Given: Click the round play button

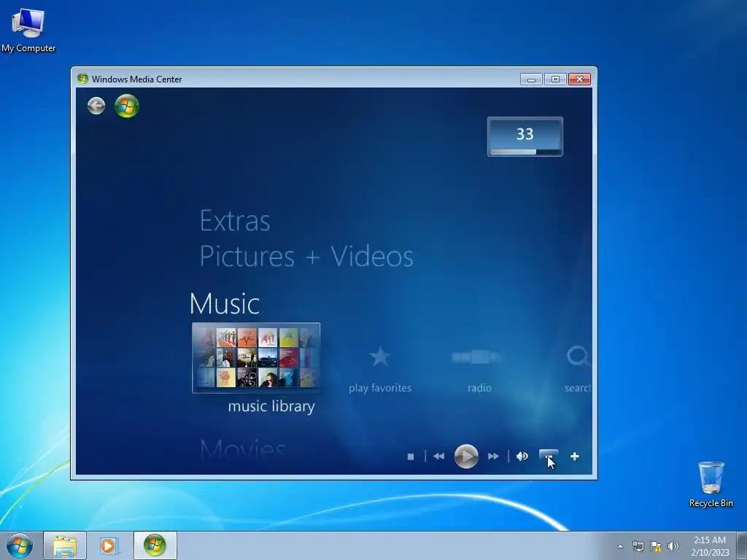Looking at the screenshot, I should point(466,456).
